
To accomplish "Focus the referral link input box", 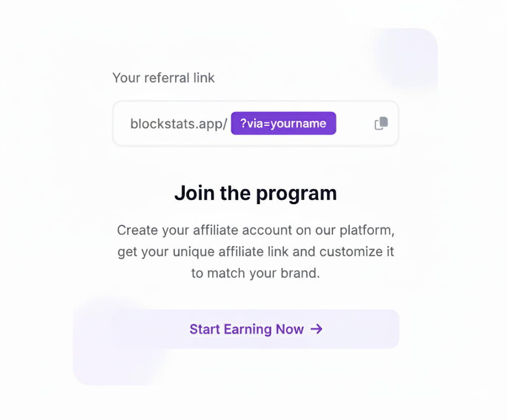I will (354, 123).
